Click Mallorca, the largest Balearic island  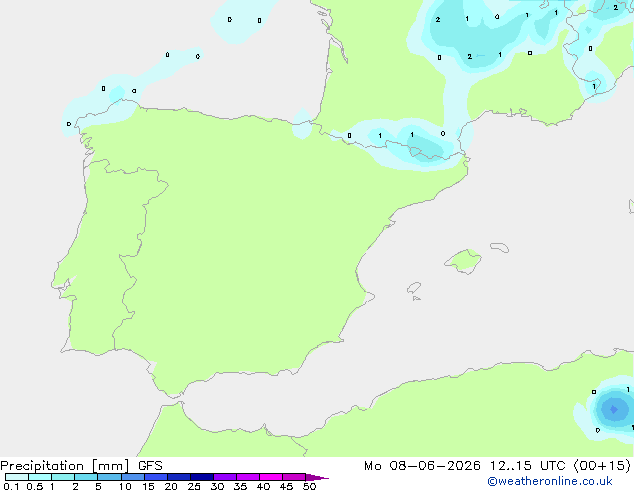pos(464,262)
